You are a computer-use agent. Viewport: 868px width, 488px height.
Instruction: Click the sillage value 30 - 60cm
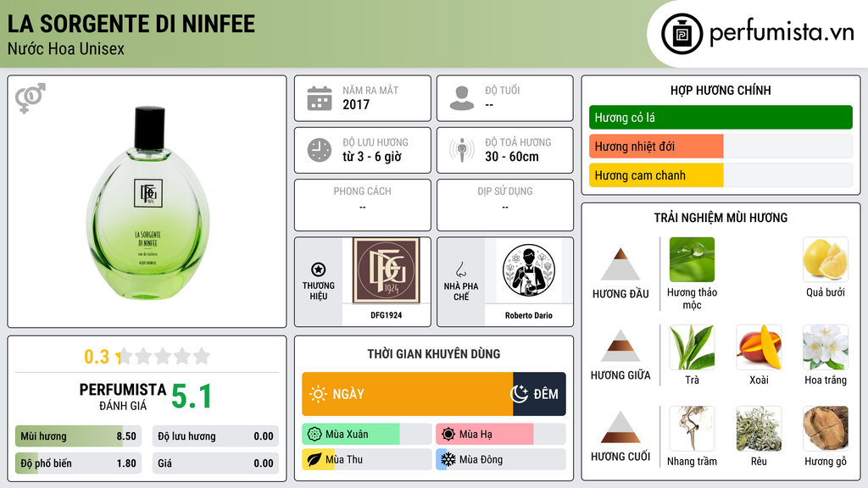[x=512, y=157]
